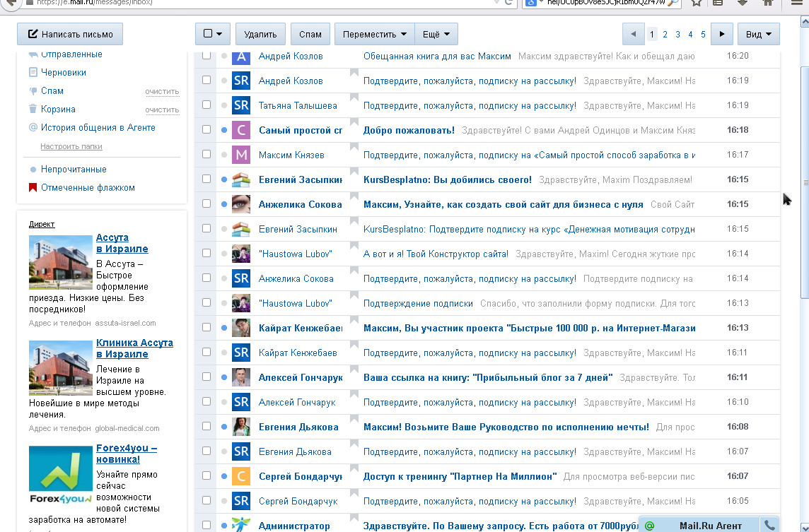Open email Обещанная книга для вас Максим

coord(437,57)
